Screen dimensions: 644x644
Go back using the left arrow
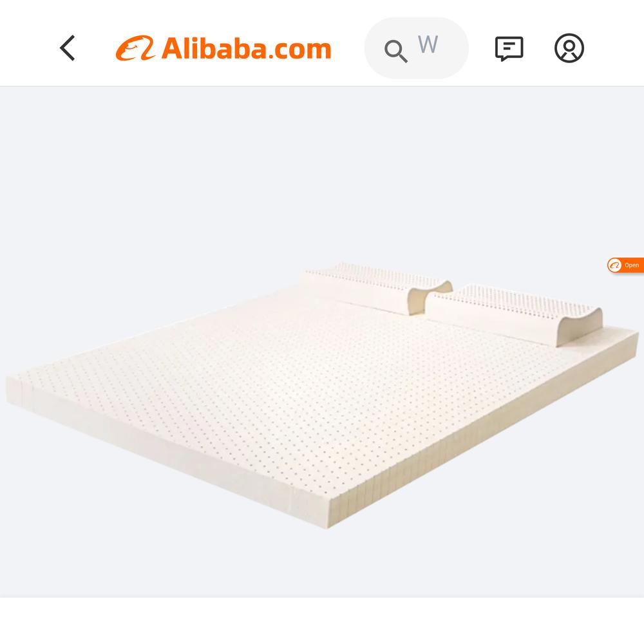(68, 48)
